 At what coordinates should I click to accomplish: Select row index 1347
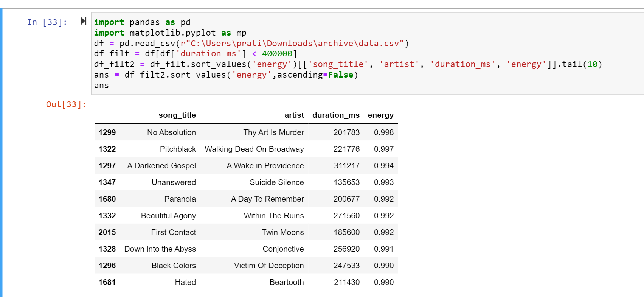(107, 182)
